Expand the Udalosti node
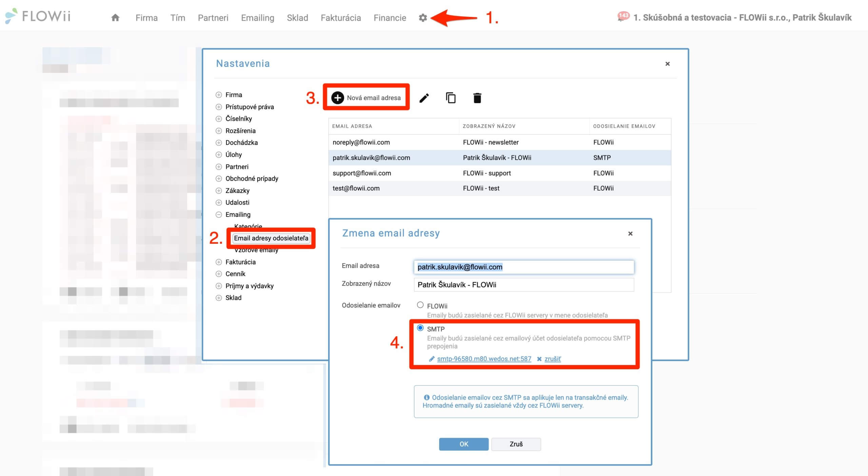This screenshot has height=476, width=868. (x=219, y=202)
